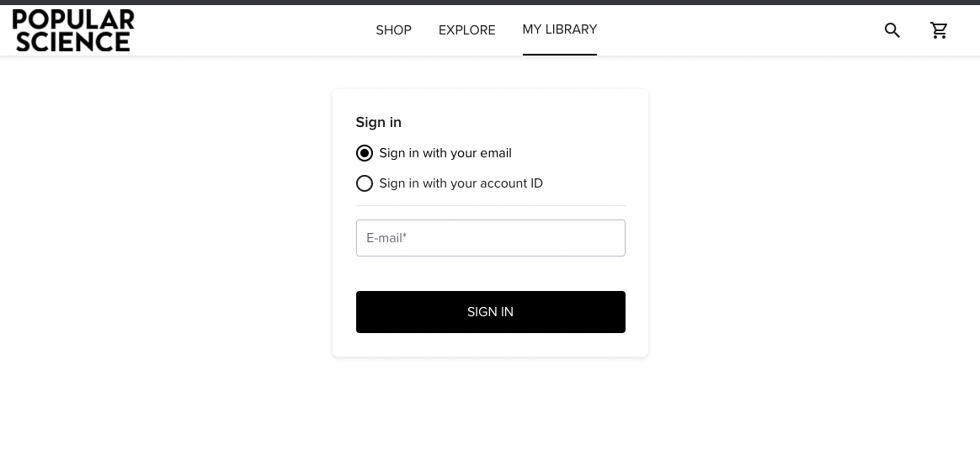Click the E-mail* placeholder text
The height and width of the screenshot is (455, 980).
coord(386,238)
